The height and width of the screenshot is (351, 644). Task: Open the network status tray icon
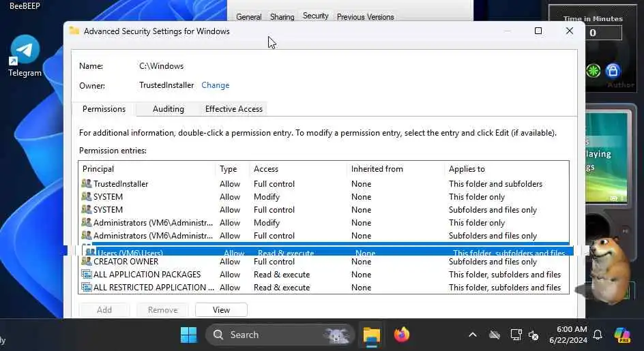(516, 335)
